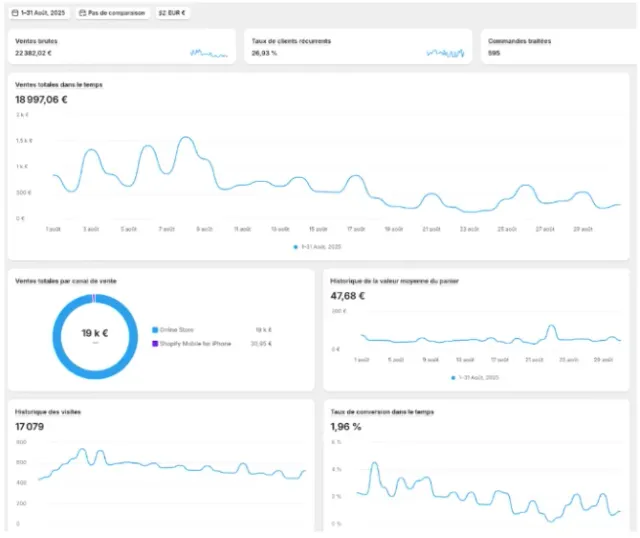Click the highest sales peak near 8 août
The width and height of the screenshot is (640, 538).
(x=186, y=138)
